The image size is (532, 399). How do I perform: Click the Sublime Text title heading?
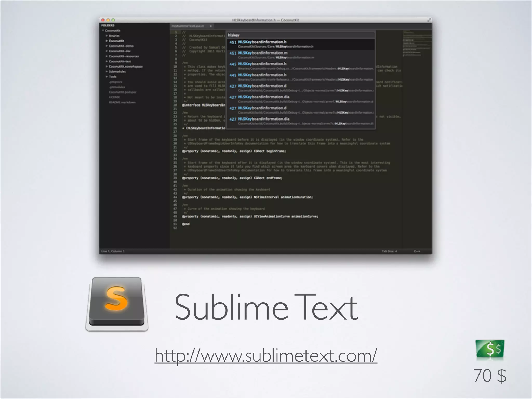pyautogui.click(x=266, y=307)
